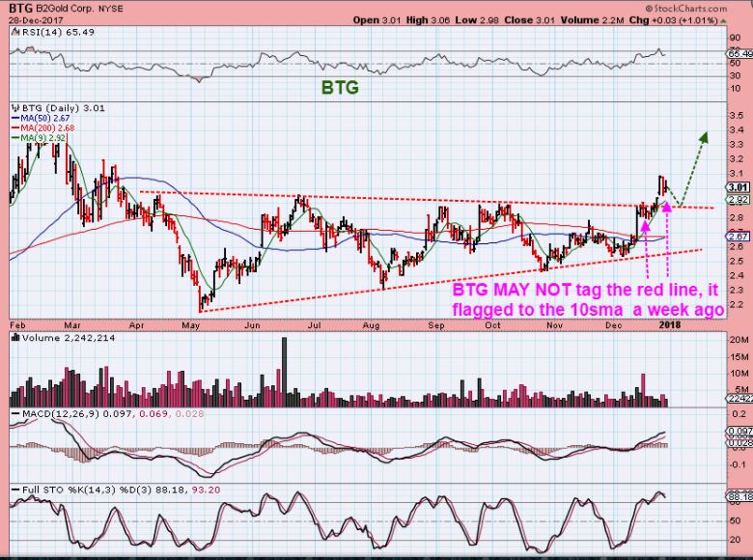Viewport: 753px width, 560px height.
Task: Click the Close 3.01 value
Action: click(x=530, y=20)
